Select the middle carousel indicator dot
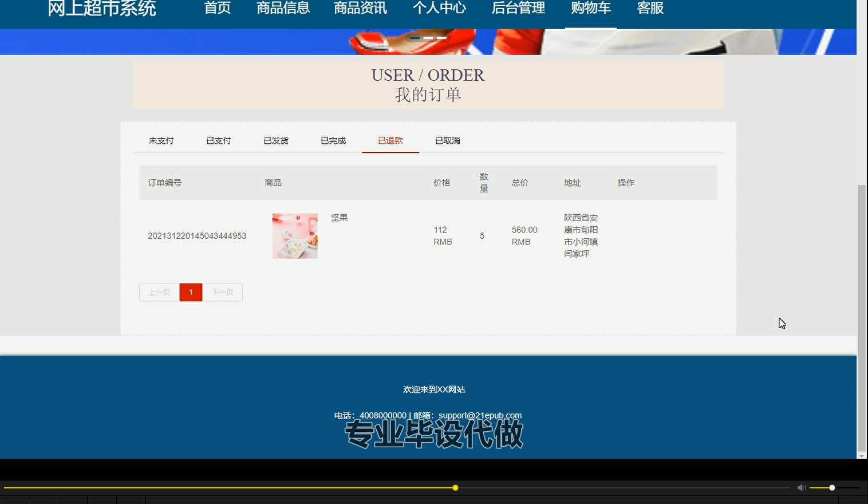This screenshot has height=504, width=868. [429, 38]
